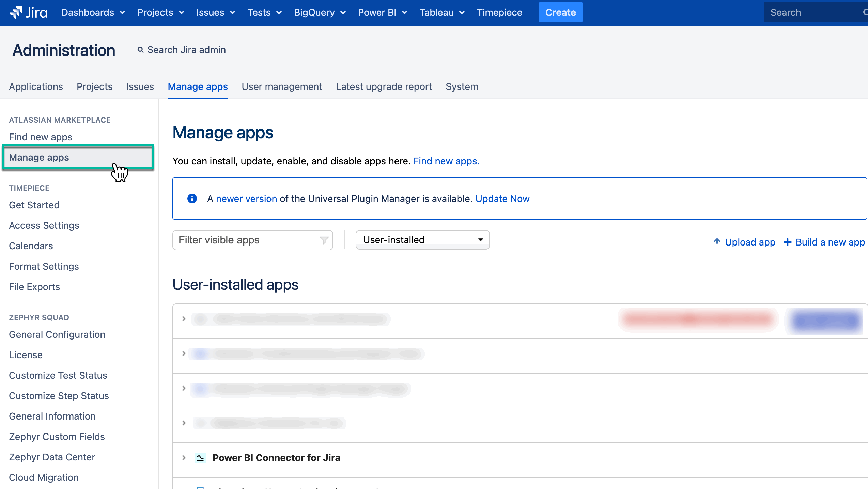Click the Jira logo icon
The height and width of the screenshot is (489, 868).
16,12
